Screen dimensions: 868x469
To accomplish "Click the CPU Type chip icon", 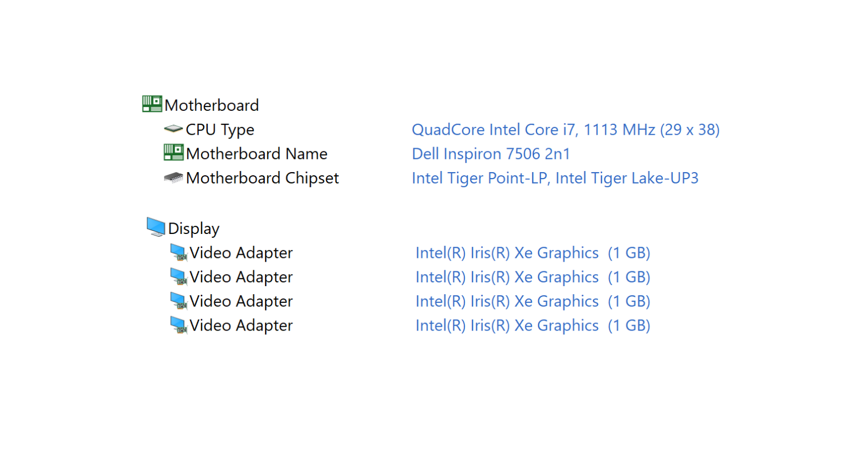I will pos(174,129).
